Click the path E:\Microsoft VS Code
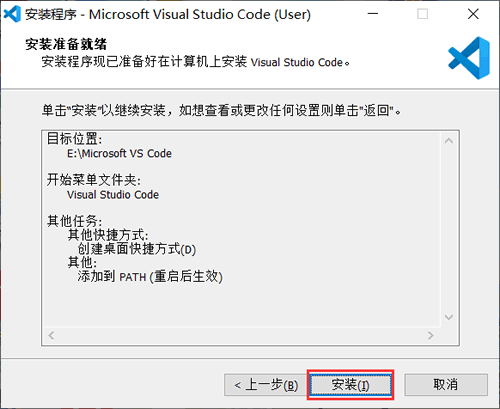500x409 pixels. point(119,153)
